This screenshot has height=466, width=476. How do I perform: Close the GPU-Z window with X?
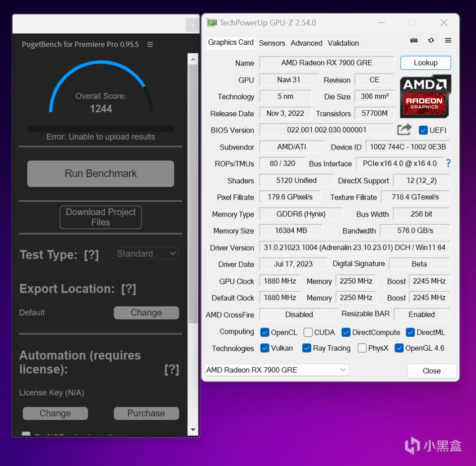[x=444, y=23]
